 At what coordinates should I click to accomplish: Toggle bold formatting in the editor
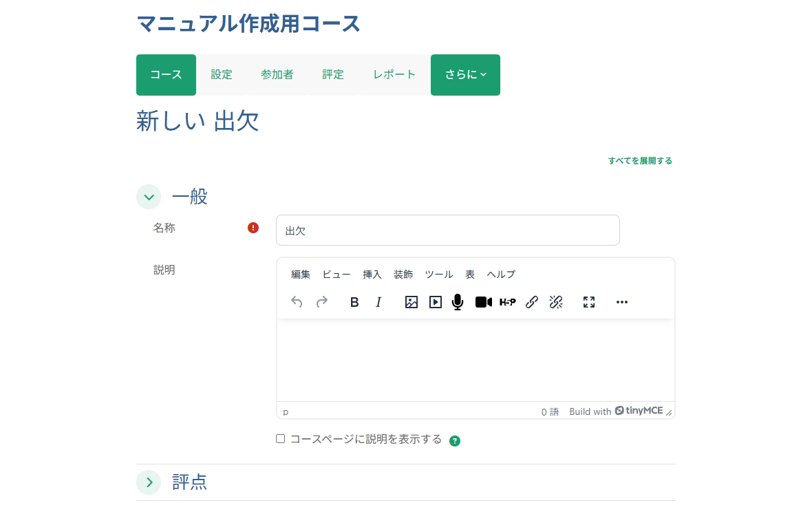click(354, 302)
